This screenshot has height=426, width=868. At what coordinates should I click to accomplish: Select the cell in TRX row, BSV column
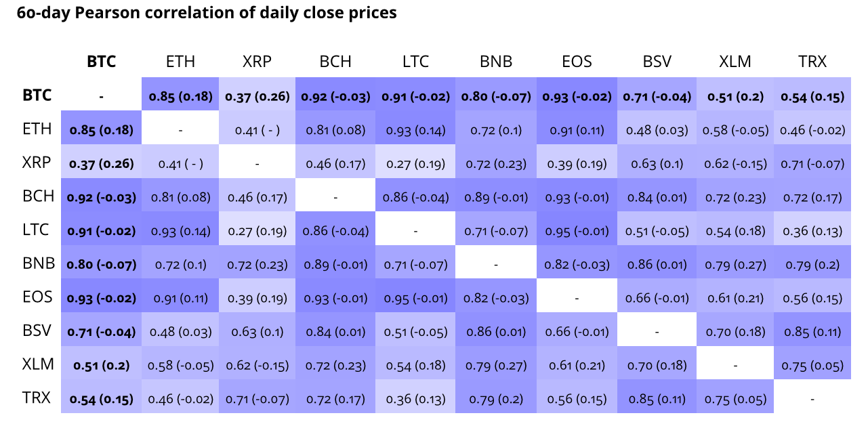tap(657, 399)
